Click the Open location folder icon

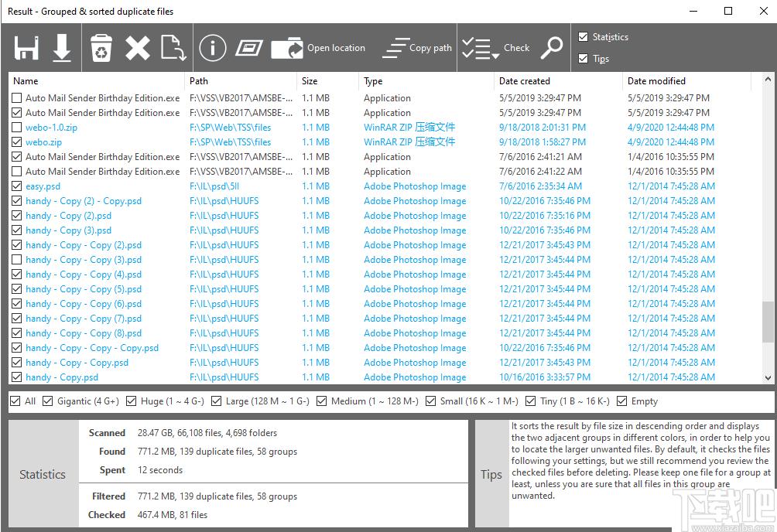(x=287, y=48)
